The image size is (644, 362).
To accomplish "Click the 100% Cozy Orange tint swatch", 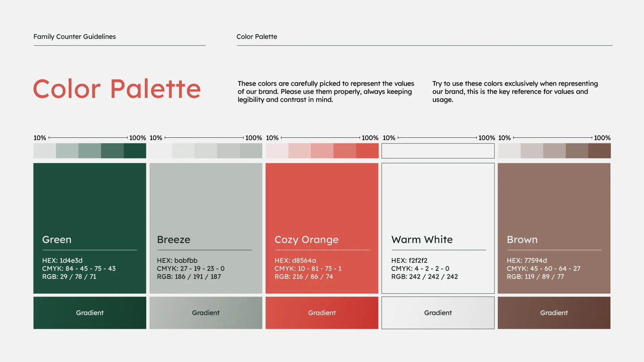I will [x=367, y=151].
